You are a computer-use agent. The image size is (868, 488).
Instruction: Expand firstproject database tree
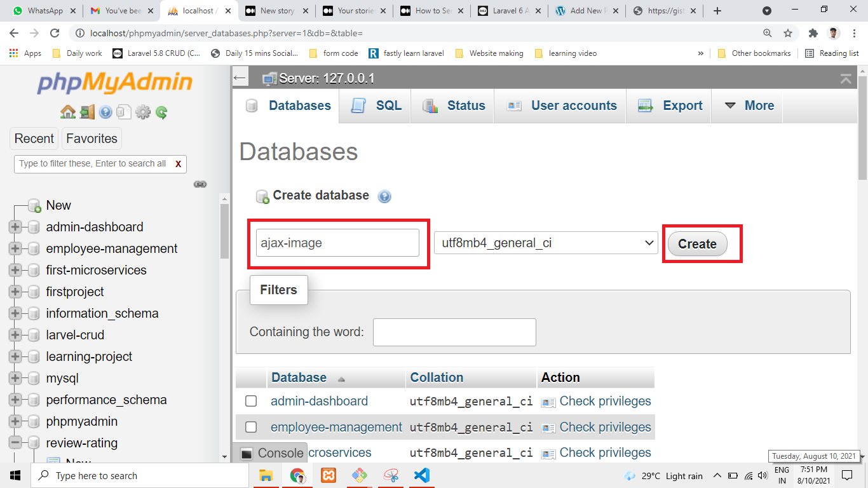tap(15, 292)
